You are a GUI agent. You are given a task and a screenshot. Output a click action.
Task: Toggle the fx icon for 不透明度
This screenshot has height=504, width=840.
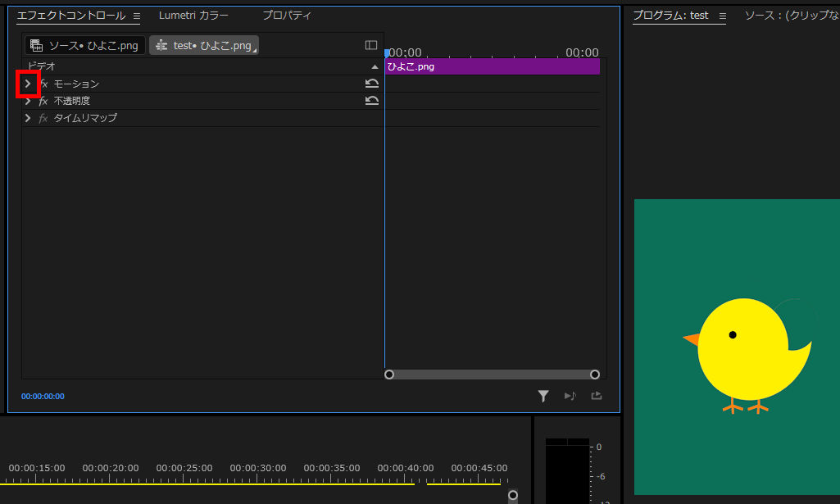[x=43, y=101]
